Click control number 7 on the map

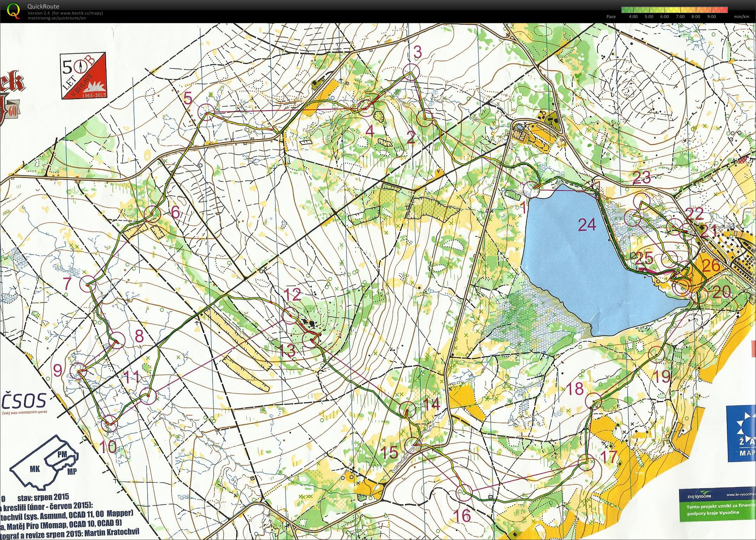67,283
